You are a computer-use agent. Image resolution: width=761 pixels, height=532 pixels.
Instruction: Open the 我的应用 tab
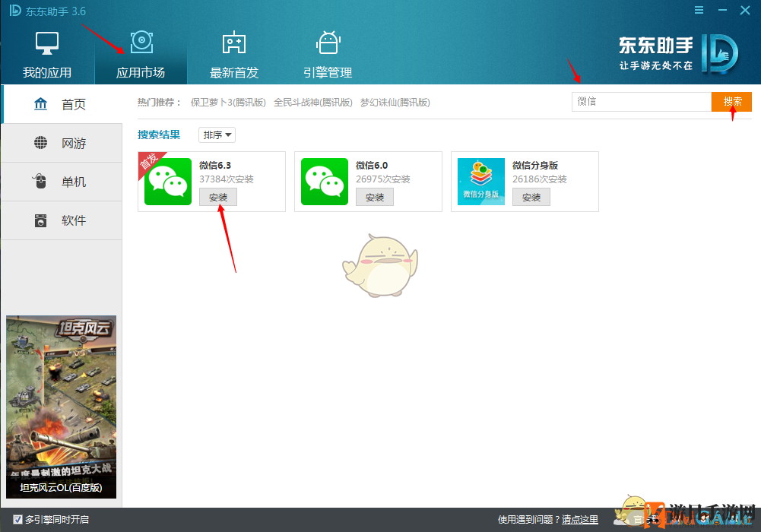tap(47, 55)
